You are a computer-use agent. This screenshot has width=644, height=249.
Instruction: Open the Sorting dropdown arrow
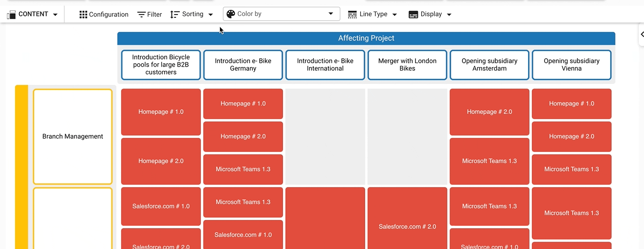tap(211, 15)
